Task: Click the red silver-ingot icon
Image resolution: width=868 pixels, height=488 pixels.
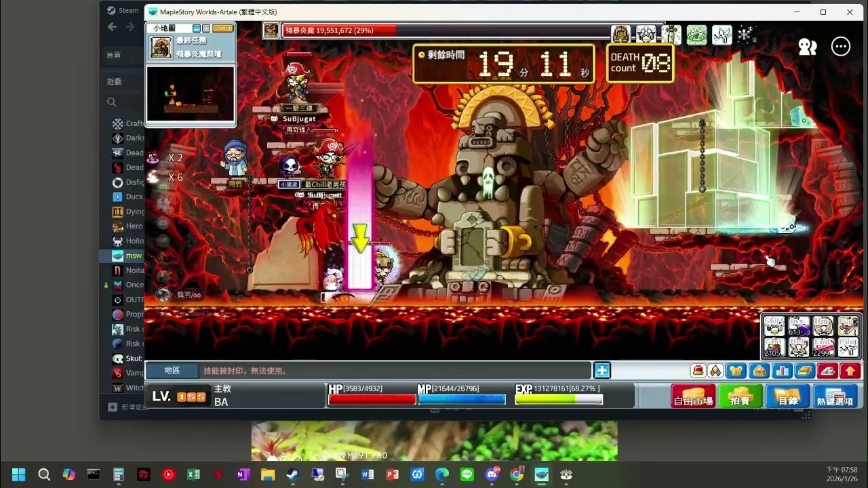Action: [x=827, y=371]
